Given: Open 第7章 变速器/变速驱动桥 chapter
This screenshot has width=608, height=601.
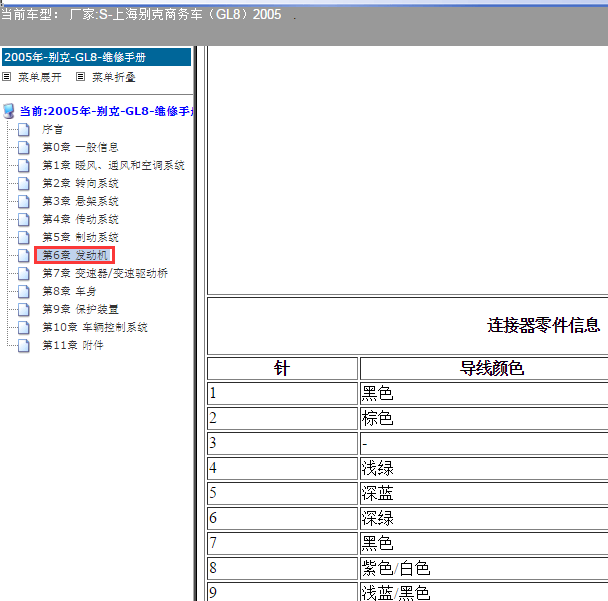Looking at the screenshot, I should pyautogui.click(x=104, y=273).
